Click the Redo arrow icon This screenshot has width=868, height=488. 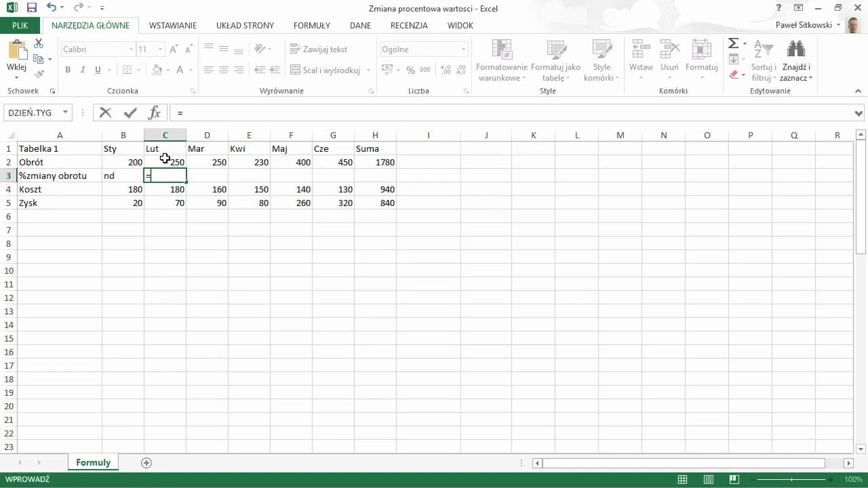(78, 8)
